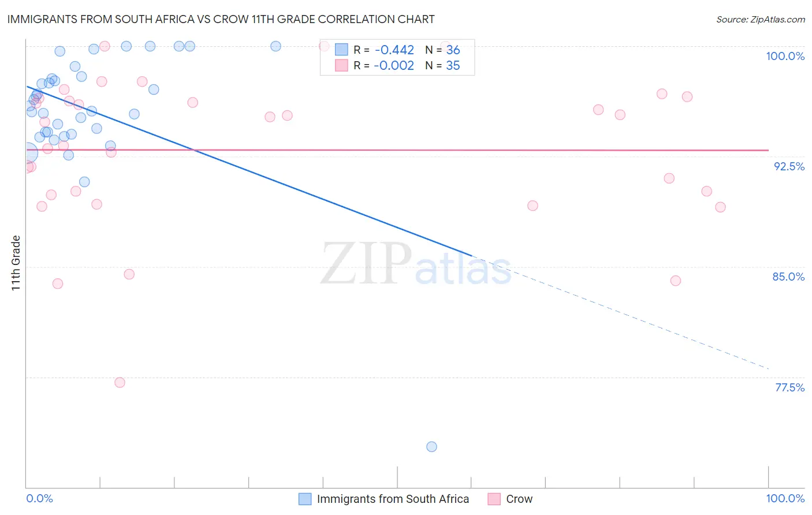Click the pink Crow legend swatch
Screen dimensions: 812x515
(x=494, y=499)
